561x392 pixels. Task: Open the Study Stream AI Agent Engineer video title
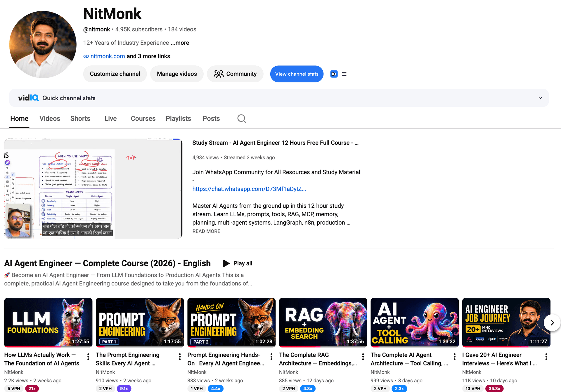click(275, 143)
